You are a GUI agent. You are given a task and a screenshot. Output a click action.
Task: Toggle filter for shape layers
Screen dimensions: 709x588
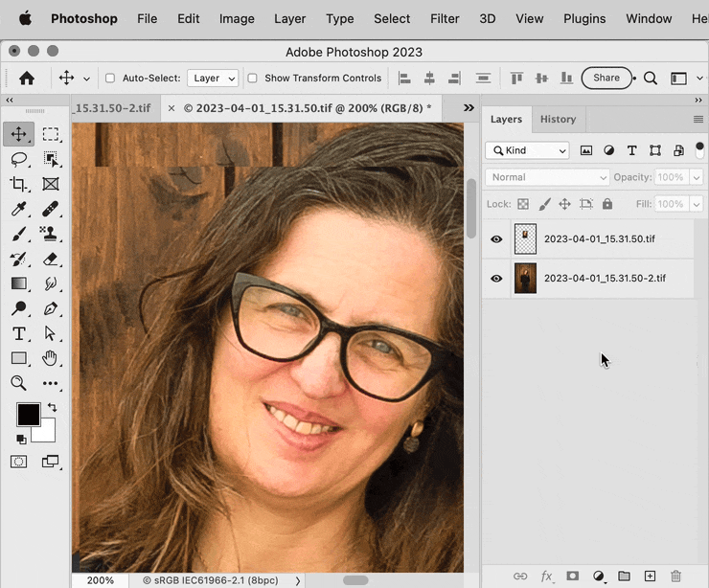click(655, 150)
